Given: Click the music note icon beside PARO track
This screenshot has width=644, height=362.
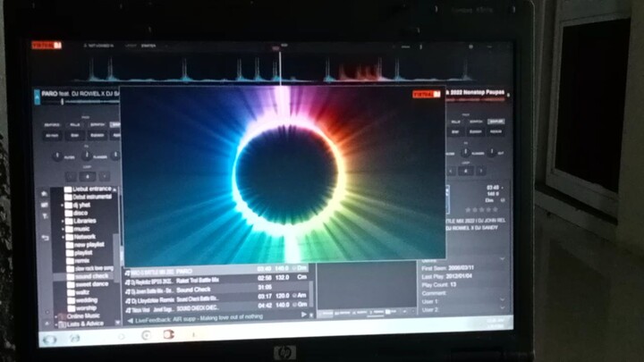Looking at the screenshot, I should click(x=128, y=269).
